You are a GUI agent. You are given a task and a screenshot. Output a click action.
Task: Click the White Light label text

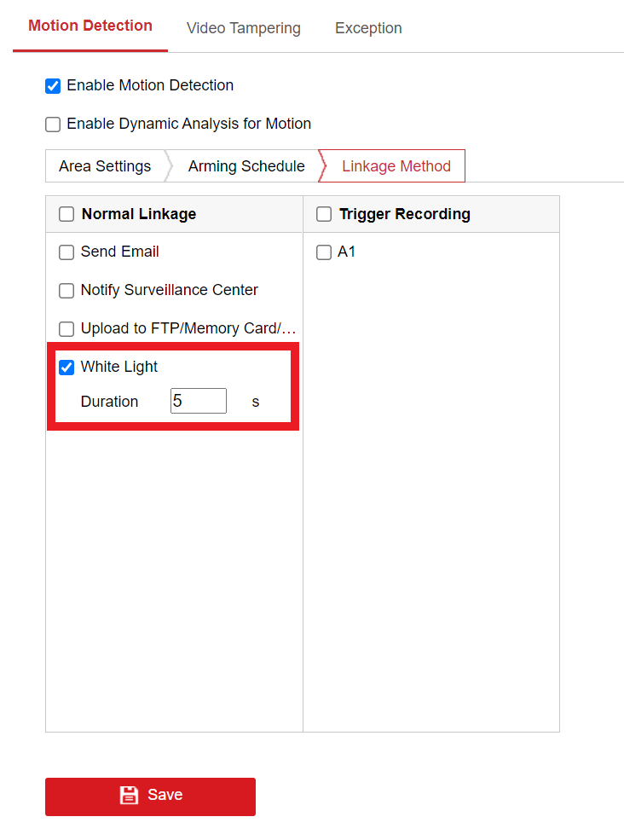coord(119,367)
